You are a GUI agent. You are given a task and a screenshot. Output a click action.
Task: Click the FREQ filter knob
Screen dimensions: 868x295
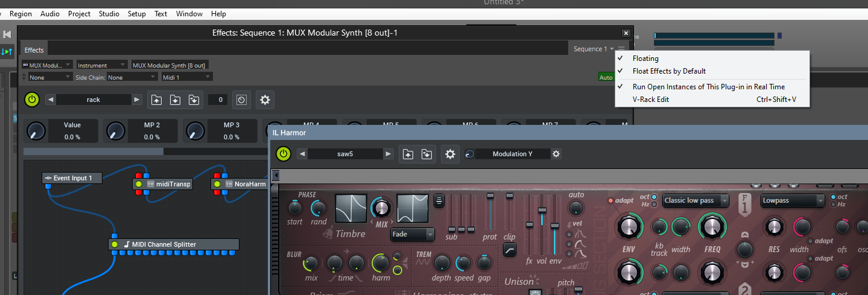coord(712,227)
